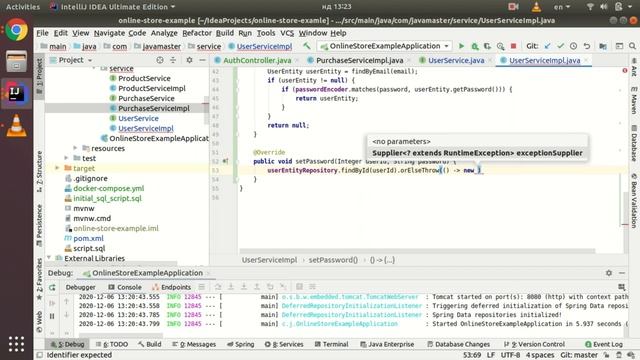This screenshot has width=640, height=360.
Task: Expand the resources folder
Action: coord(75,148)
